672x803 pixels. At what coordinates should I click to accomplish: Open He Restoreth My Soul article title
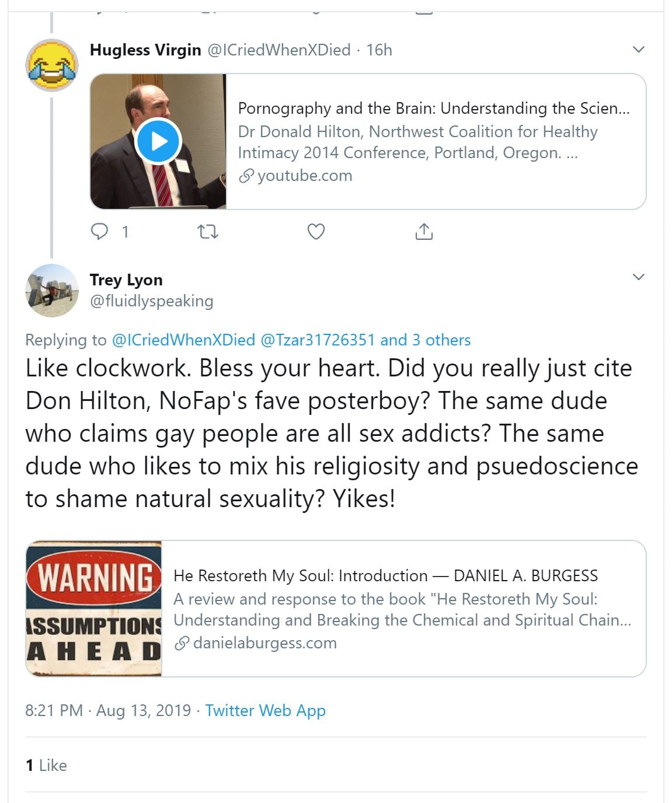pos(385,575)
